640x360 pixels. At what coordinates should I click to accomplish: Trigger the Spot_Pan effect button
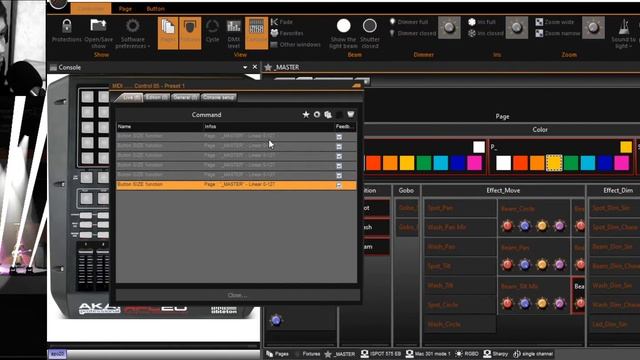pyautogui.click(x=460, y=208)
